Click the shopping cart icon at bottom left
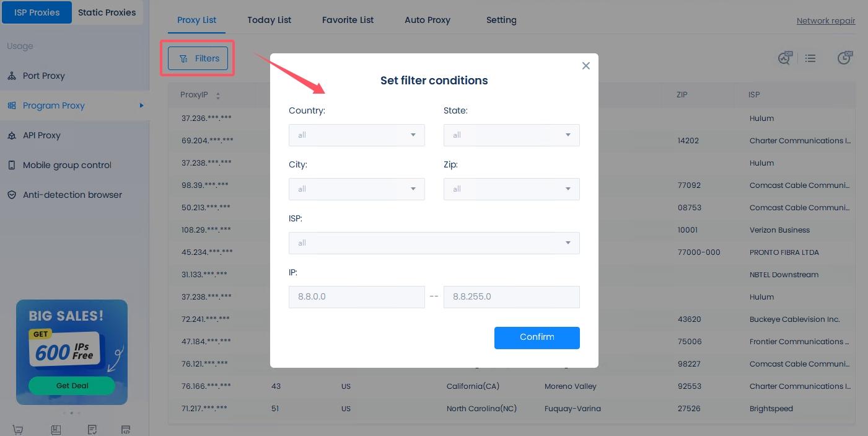Viewport: 868px width, 436px height. coord(18,430)
